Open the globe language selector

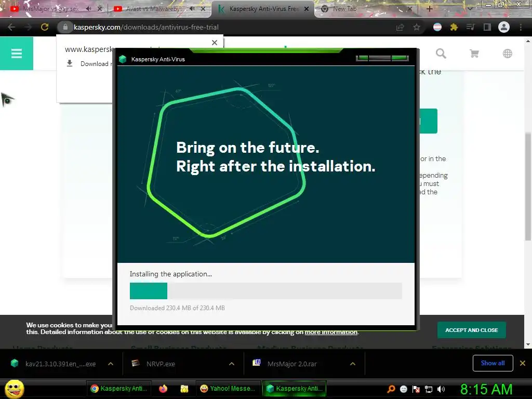507,54
